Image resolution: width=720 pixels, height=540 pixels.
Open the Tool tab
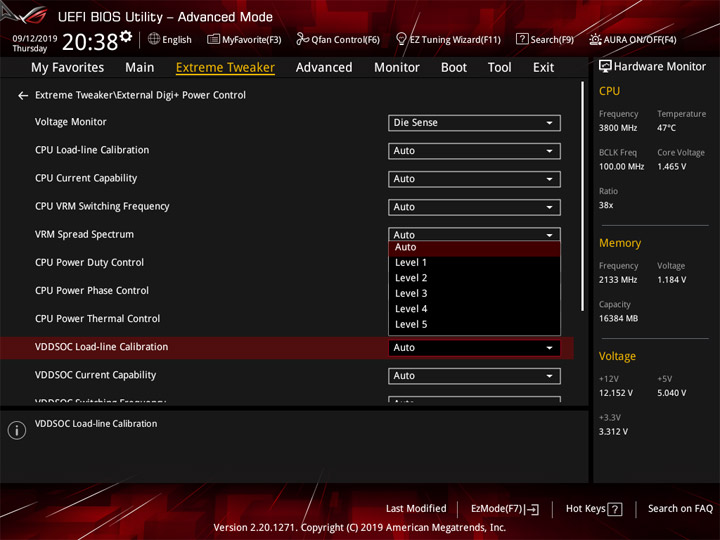500,68
